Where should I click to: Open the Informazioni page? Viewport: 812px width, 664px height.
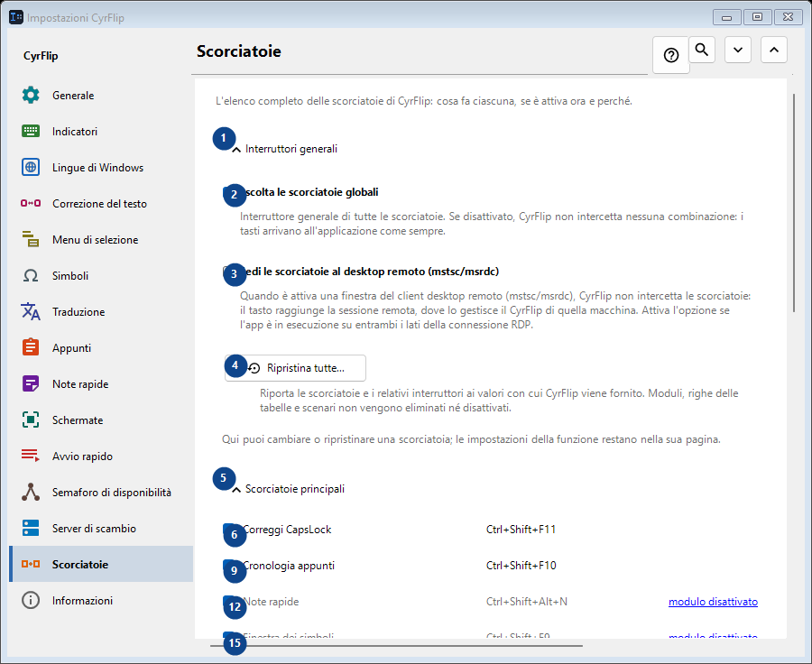pyautogui.click(x=101, y=600)
